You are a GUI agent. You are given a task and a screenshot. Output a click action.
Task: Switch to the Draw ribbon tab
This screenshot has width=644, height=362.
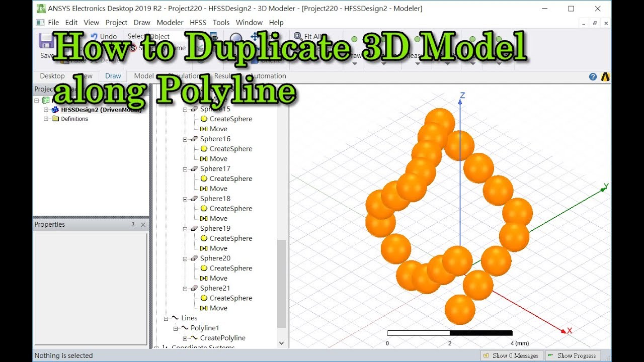point(113,76)
